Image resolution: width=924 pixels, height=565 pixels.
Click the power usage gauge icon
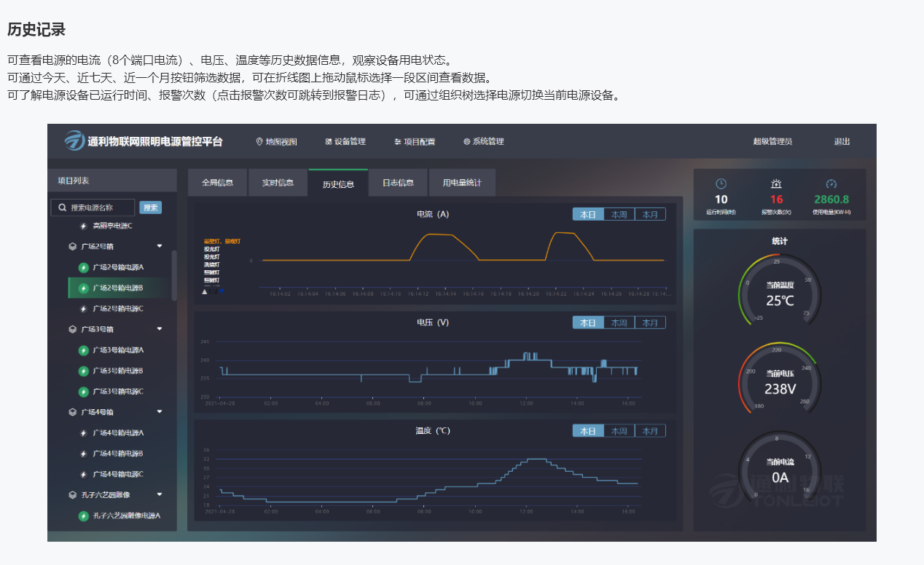[x=831, y=184]
